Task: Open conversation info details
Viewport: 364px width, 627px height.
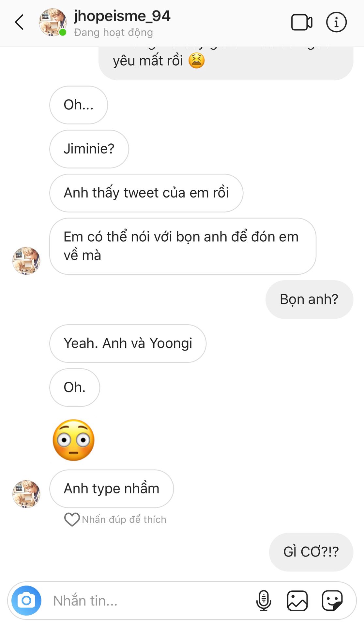Action: [x=336, y=22]
